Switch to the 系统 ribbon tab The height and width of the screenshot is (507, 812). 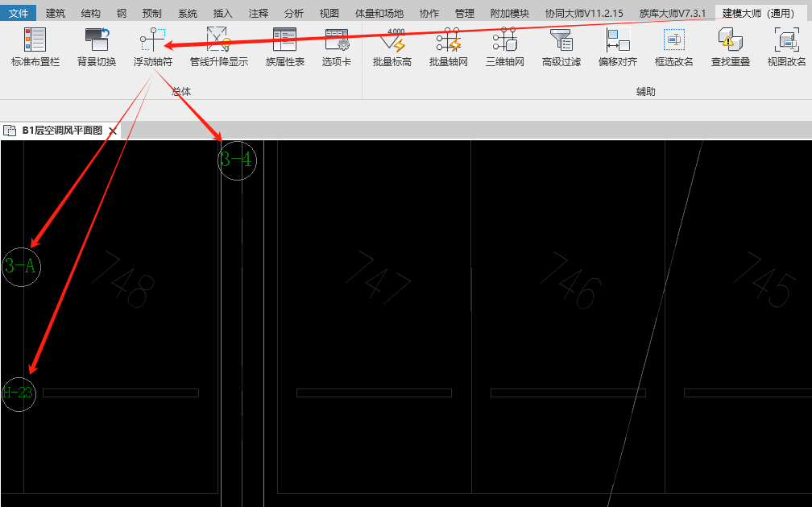188,14
